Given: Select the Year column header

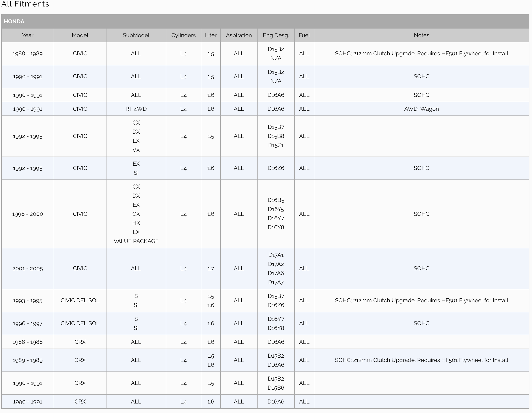Looking at the screenshot, I should (x=28, y=35).
